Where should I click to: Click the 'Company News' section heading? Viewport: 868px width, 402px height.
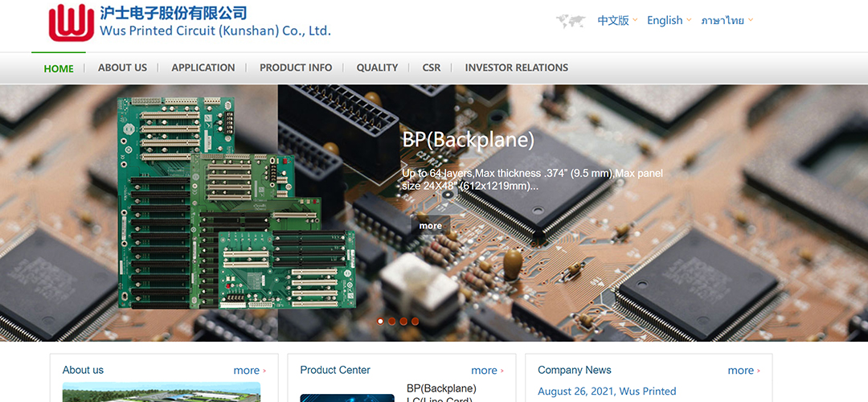(x=575, y=370)
